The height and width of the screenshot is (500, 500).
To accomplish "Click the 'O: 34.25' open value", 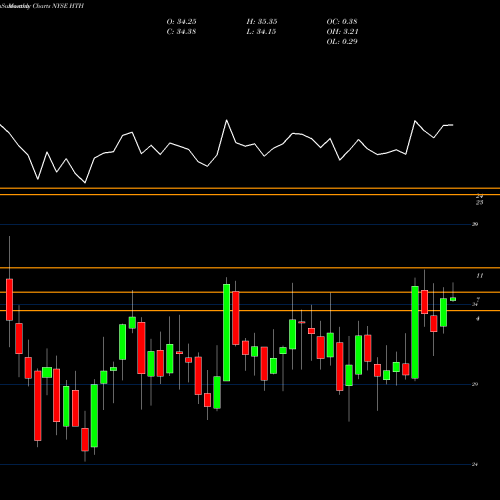I will click(181, 22).
